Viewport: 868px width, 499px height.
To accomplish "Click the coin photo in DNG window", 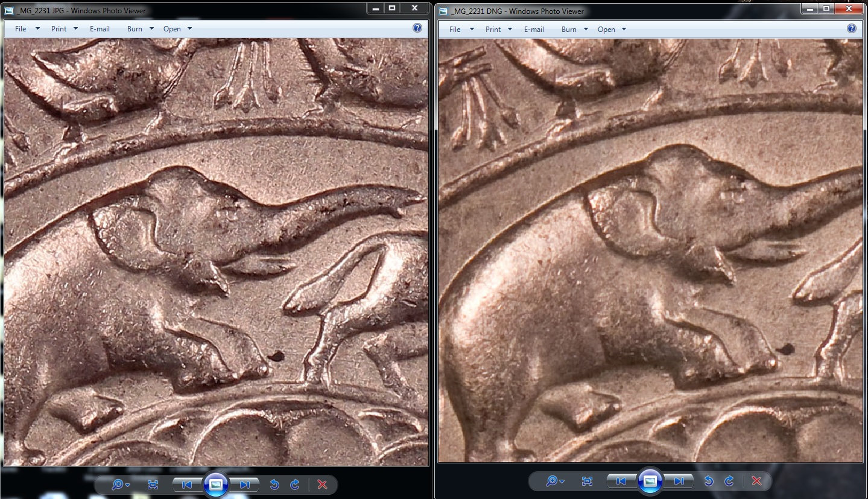I will [651, 250].
